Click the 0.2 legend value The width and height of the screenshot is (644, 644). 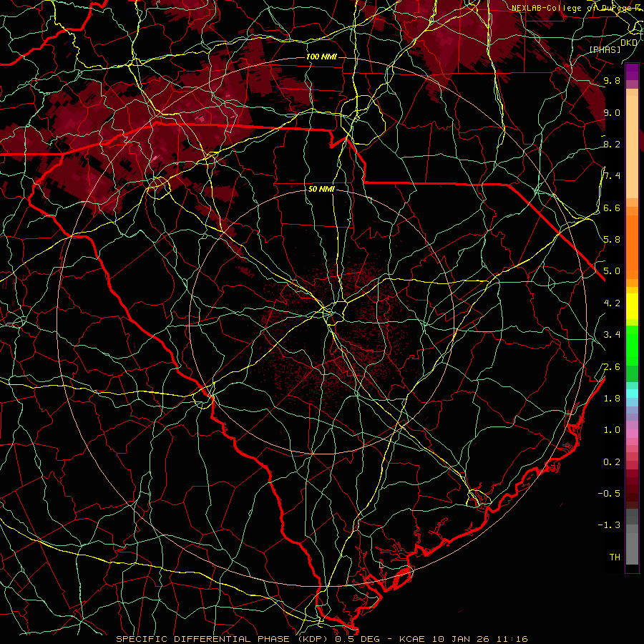coord(612,462)
